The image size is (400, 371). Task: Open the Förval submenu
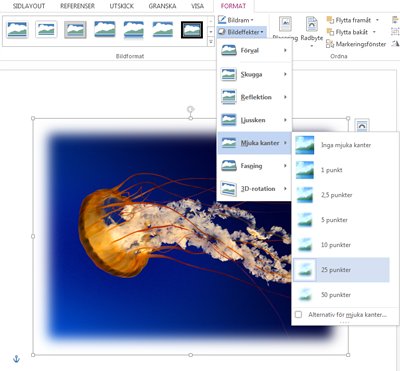[254, 50]
